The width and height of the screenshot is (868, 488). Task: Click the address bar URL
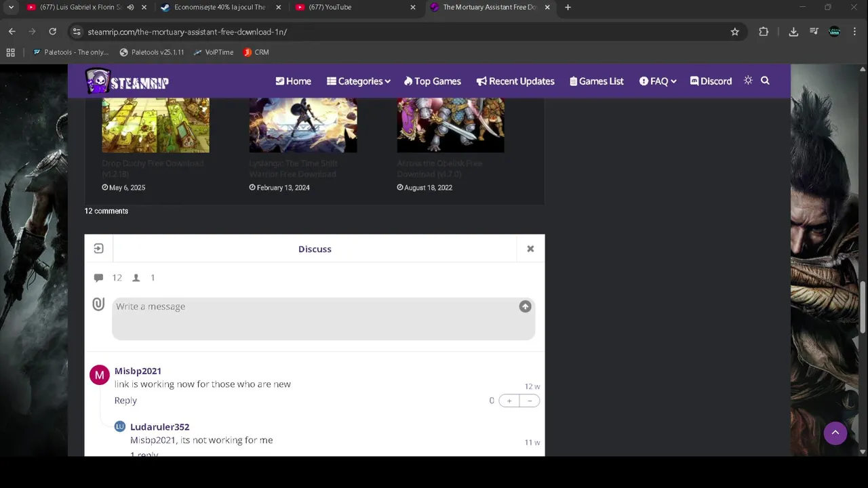coord(187,32)
